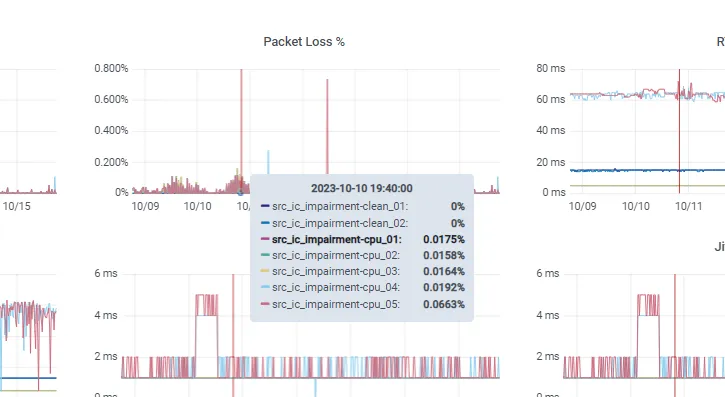The image size is (725, 397).
Task: Click the 0.0158% value for cpu_02
Action: click(x=444, y=255)
